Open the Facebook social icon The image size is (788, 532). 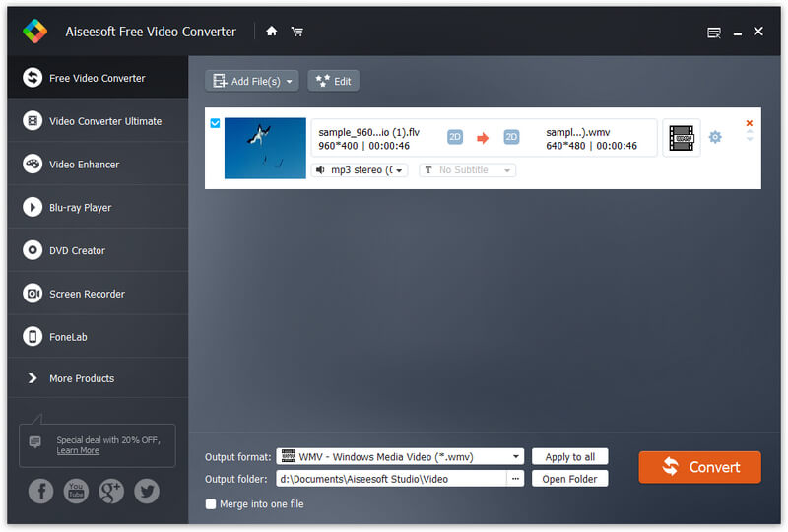40,491
